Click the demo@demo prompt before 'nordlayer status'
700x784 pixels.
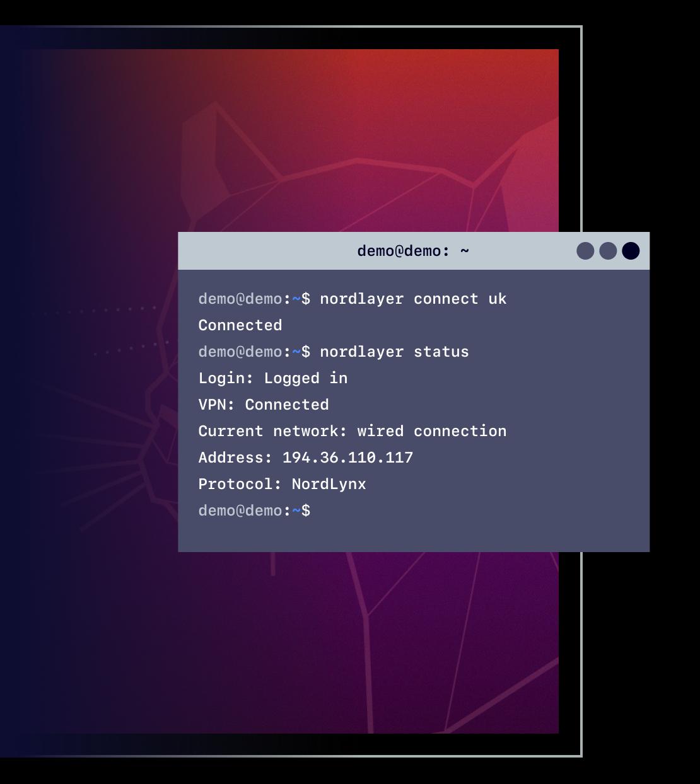tap(240, 352)
